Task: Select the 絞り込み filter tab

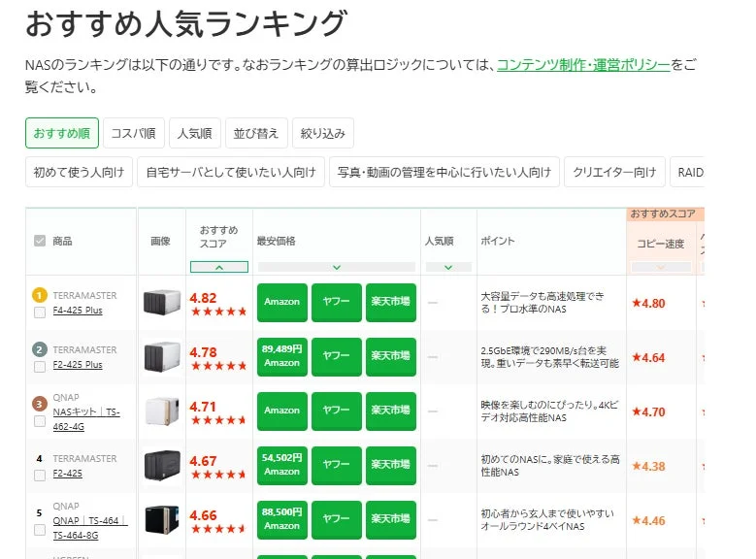Action: coord(323,133)
